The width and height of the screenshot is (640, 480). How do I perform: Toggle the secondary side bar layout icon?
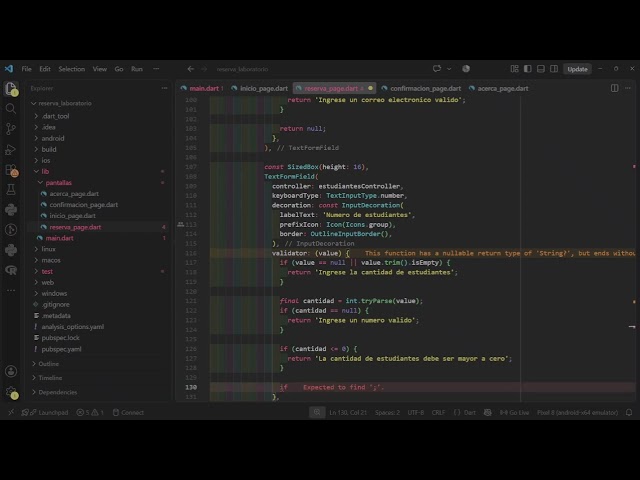click(554, 69)
